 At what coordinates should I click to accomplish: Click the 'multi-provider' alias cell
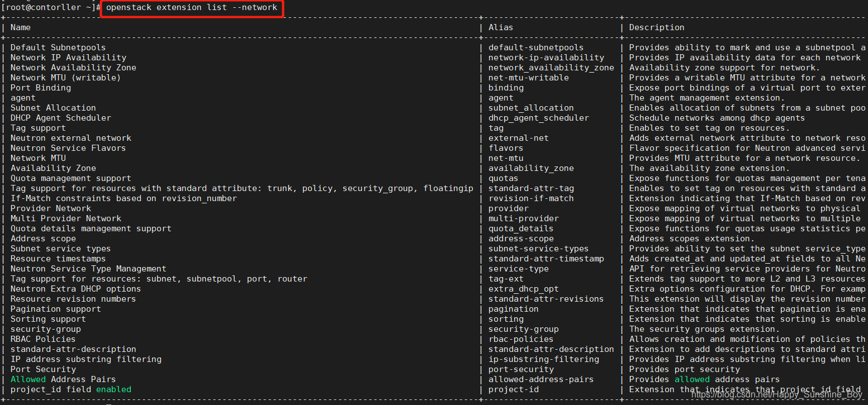[524, 218]
